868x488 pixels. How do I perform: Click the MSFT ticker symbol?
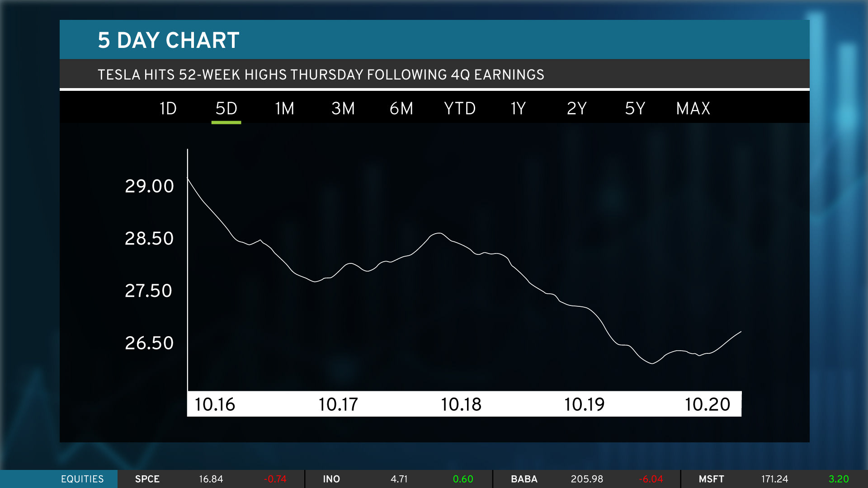coord(711,479)
